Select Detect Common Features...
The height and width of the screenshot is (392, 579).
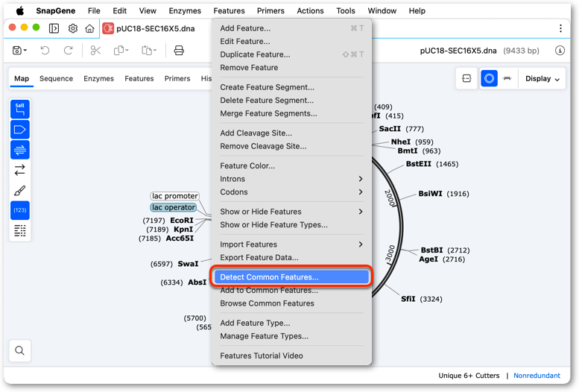pos(291,277)
